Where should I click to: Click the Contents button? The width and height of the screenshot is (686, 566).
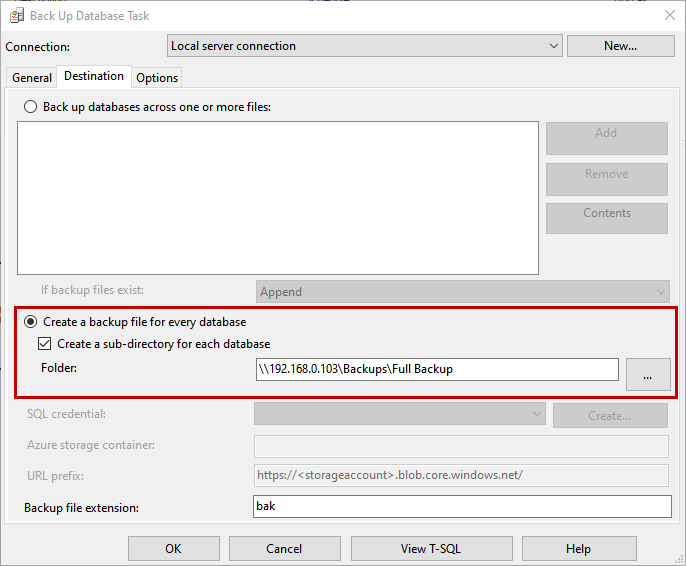click(606, 218)
